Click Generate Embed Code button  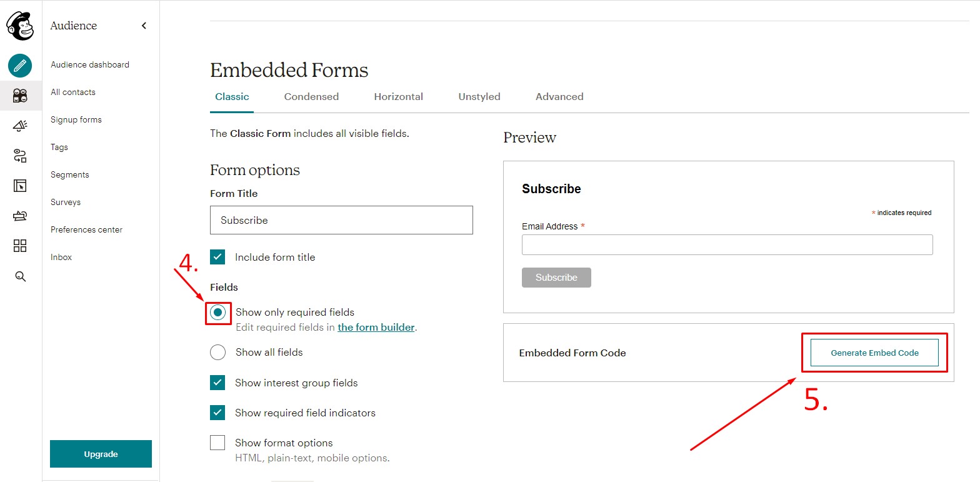click(874, 353)
